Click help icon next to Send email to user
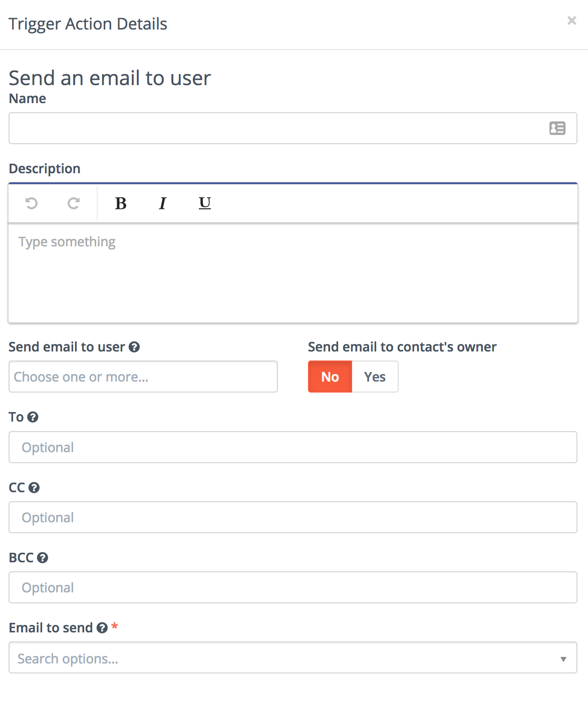 [134, 347]
